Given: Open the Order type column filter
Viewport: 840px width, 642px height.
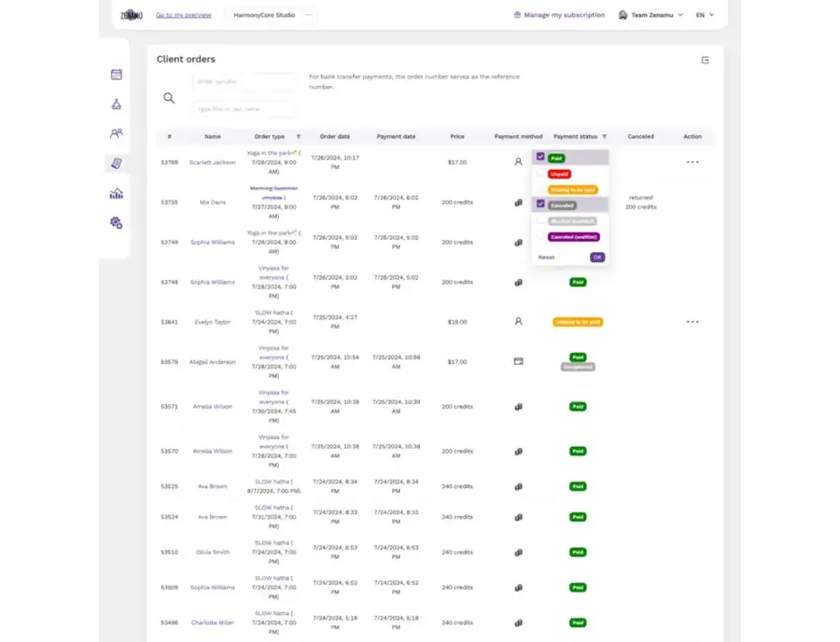Looking at the screenshot, I should click(298, 137).
